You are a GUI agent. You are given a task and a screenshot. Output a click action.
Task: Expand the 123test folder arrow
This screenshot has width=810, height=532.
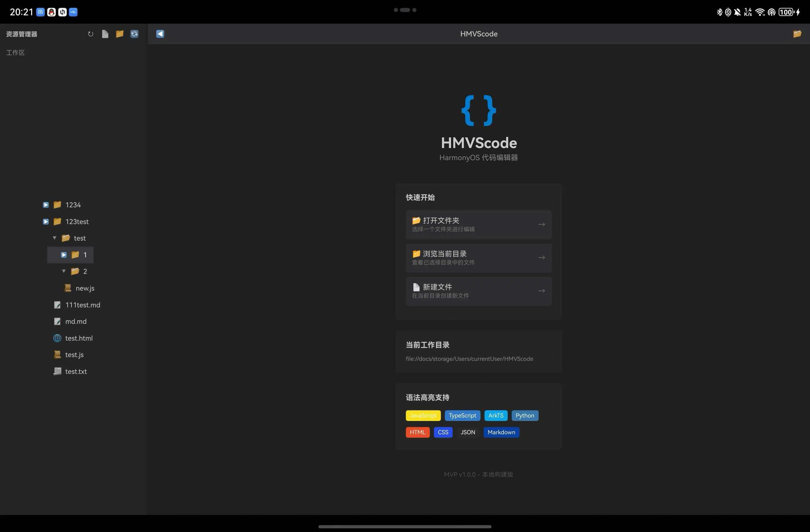(46, 222)
